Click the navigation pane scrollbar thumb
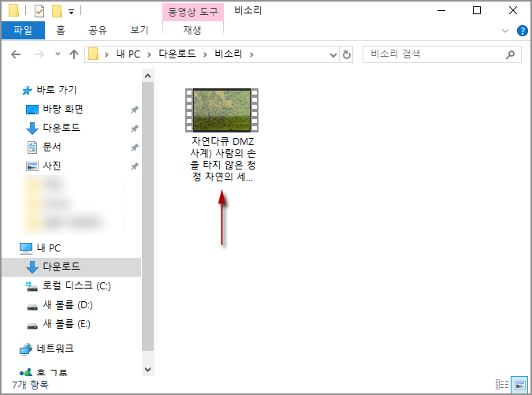532x395 pixels. (x=147, y=217)
